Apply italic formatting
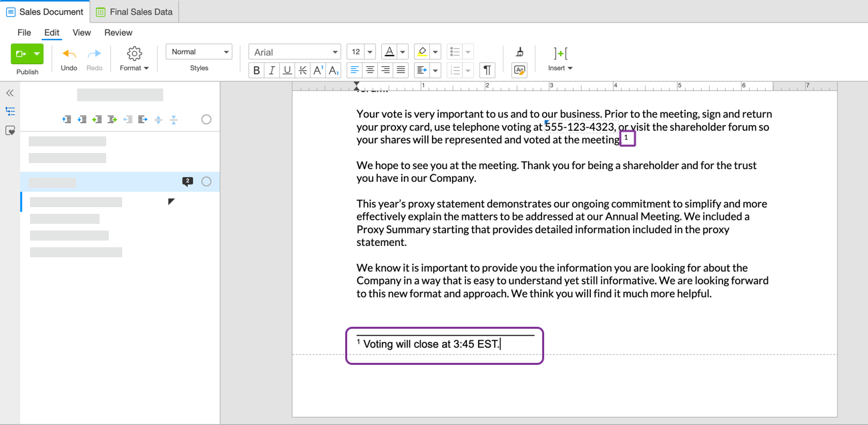868x425 pixels. point(272,69)
